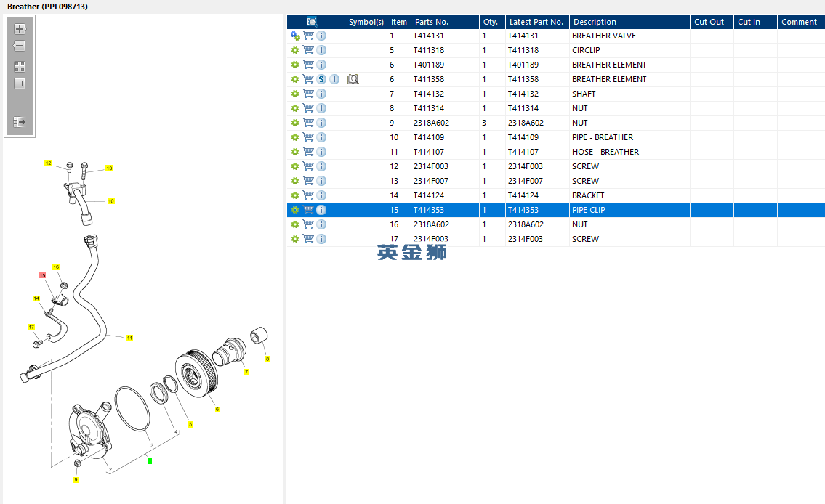Add T414132 Shaft to cart
The height and width of the screenshot is (504, 825).
click(x=308, y=94)
